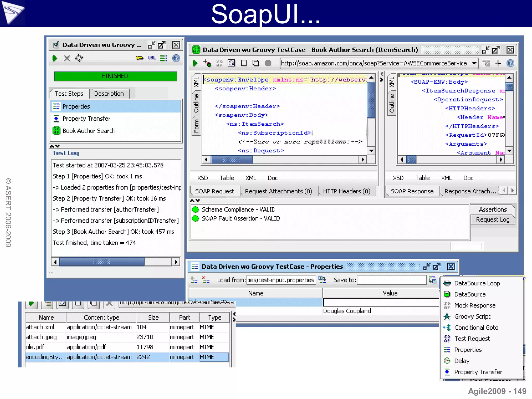Maximize Properties window icon
The image size is (532, 399).
(437, 267)
